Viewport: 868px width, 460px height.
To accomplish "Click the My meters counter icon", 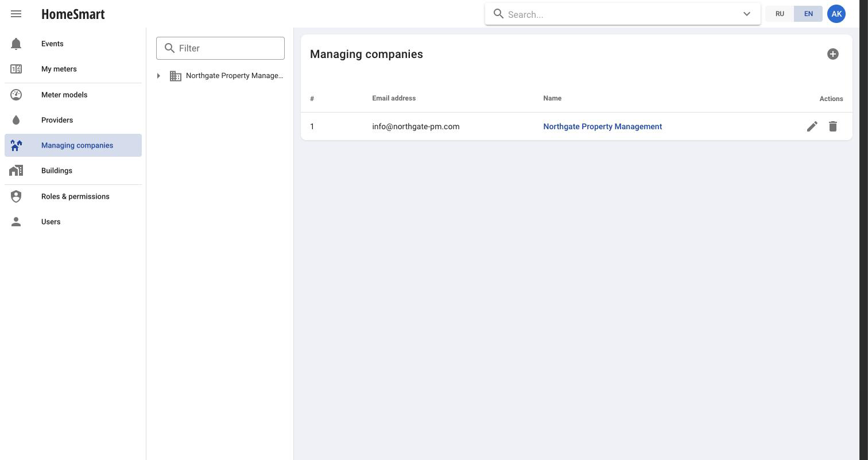I will (16, 69).
